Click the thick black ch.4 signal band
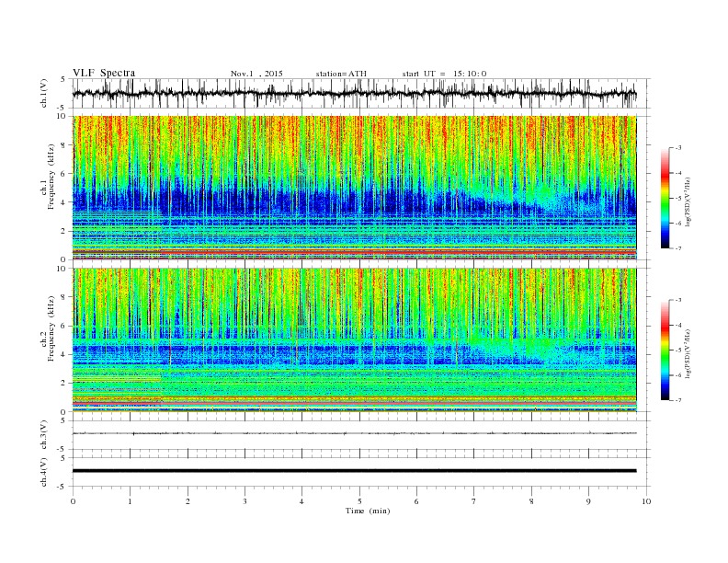Screen dimensions: 728x563 (354, 471)
